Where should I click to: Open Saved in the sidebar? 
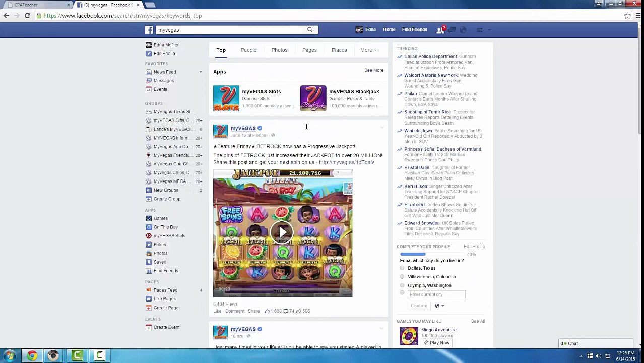tap(160, 262)
